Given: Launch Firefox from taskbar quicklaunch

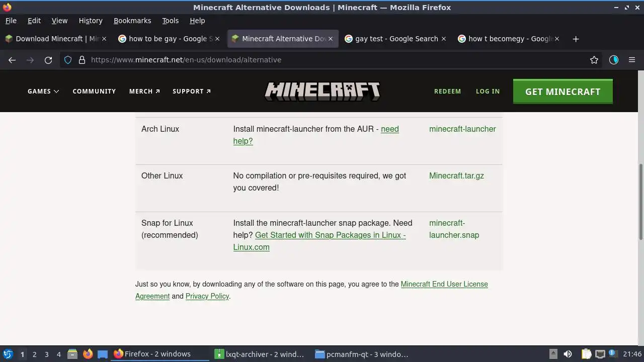Looking at the screenshot, I should click(88, 354).
